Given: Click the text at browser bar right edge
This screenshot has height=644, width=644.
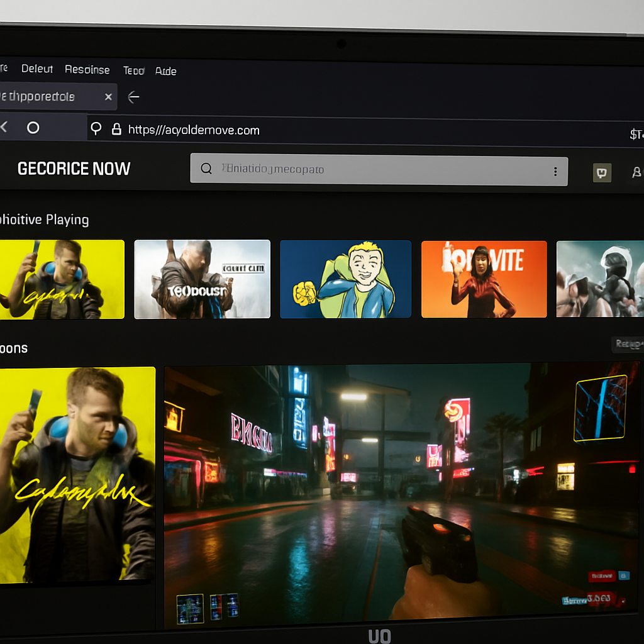Looking at the screenshot, I should [x=636, y=134].
